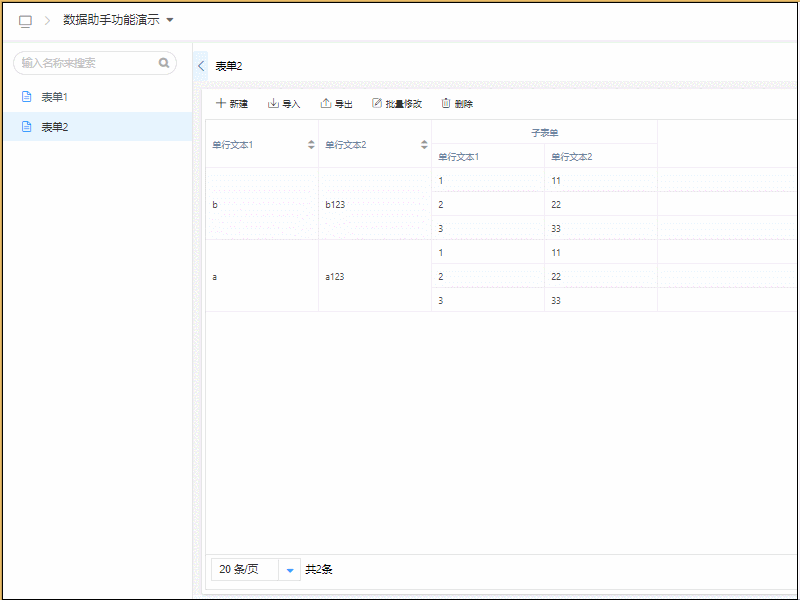Click the cell containing a123
The height and width of the screenshot is (600, 800).
coord(336,276)
